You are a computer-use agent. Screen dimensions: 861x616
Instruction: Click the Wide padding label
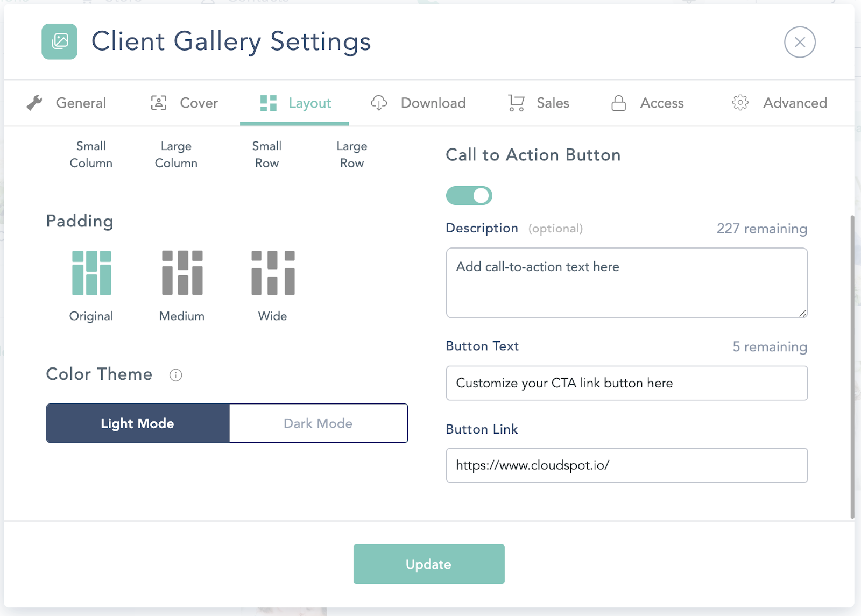pos(272,316)
